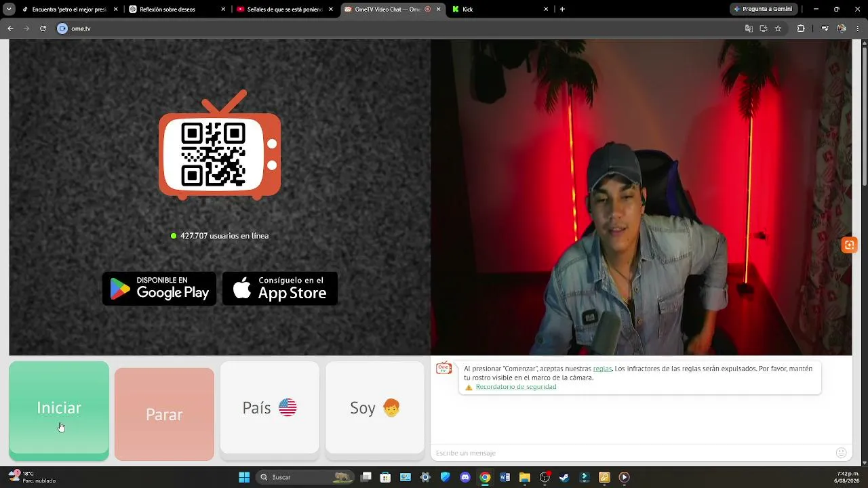This screenshot has width=868, height=488.
Task: Open File Explorer from taskbar
Action: (x=524, y=477)
